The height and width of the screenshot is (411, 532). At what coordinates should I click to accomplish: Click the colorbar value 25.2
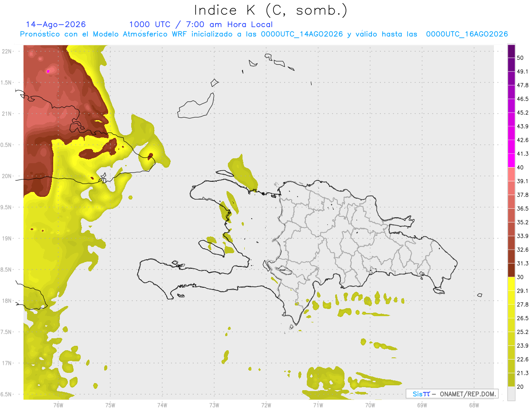(523, 332)
